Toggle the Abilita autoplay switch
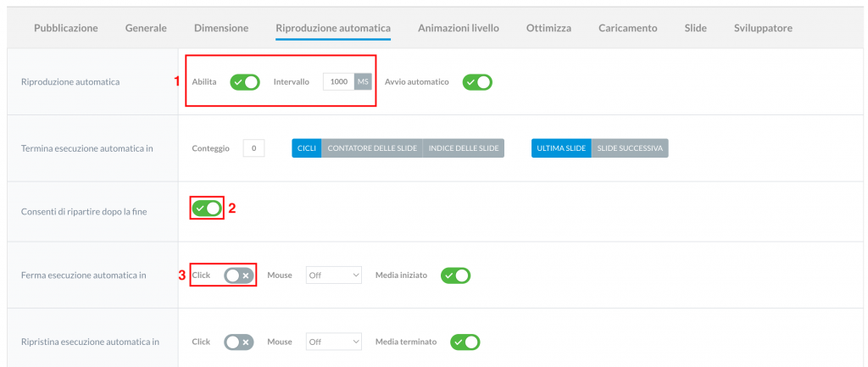Image resolution: width=868 pixels, height=367 pixels. point(245,82)
